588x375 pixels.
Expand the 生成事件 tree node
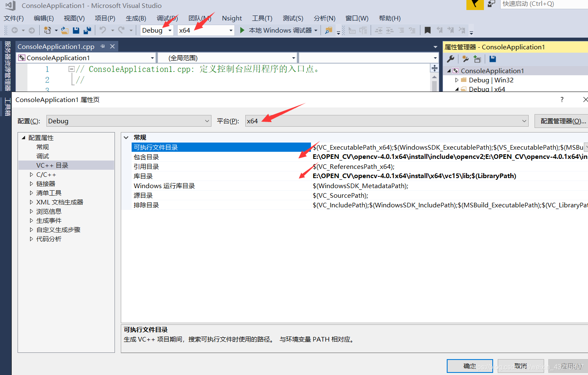point(31,221)
